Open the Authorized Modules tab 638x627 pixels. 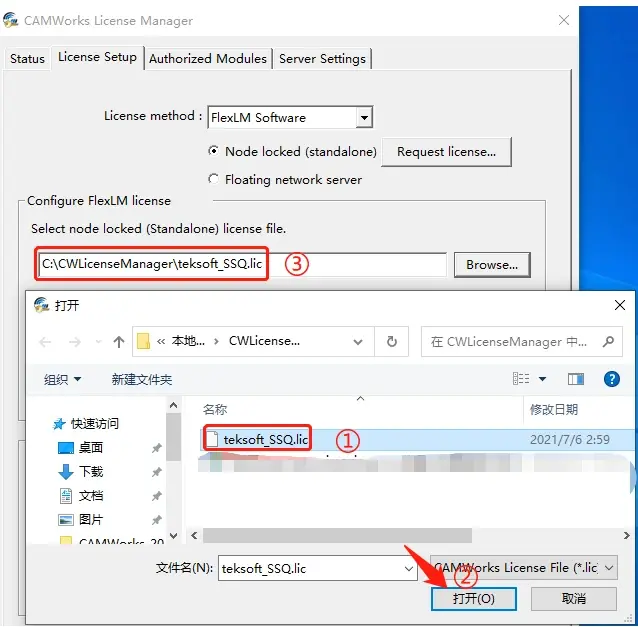pyautogui.click(x=208, y=59)
